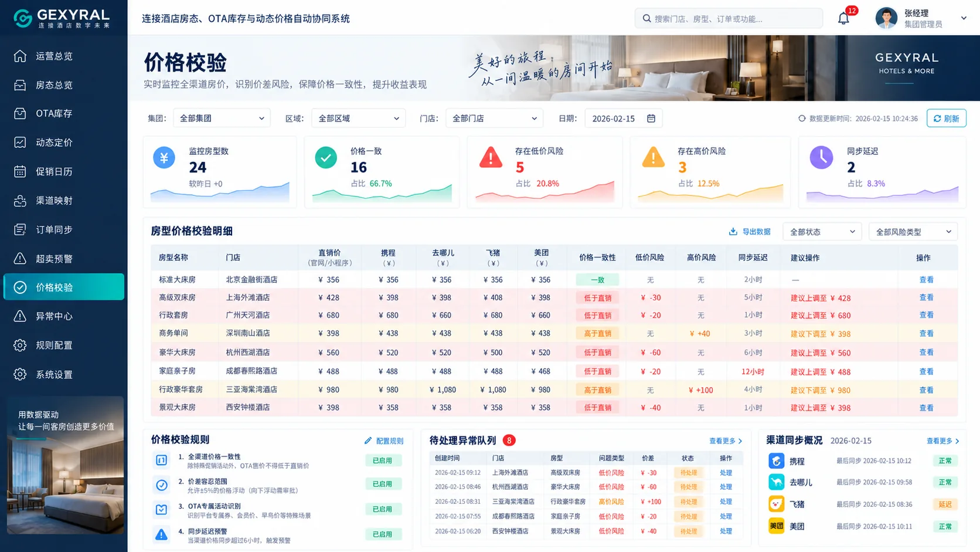Click the icon for rule 价差容忍范围

pos(161,485)
